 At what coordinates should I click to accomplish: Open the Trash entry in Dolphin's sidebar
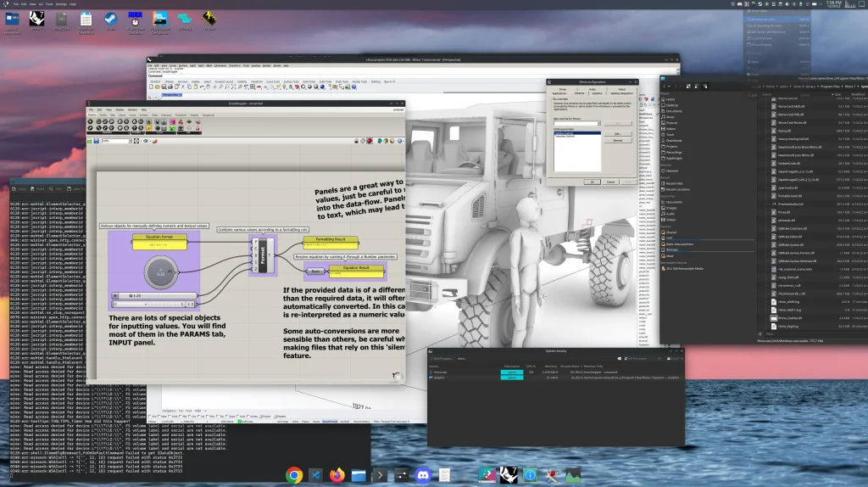coord(670,135)
